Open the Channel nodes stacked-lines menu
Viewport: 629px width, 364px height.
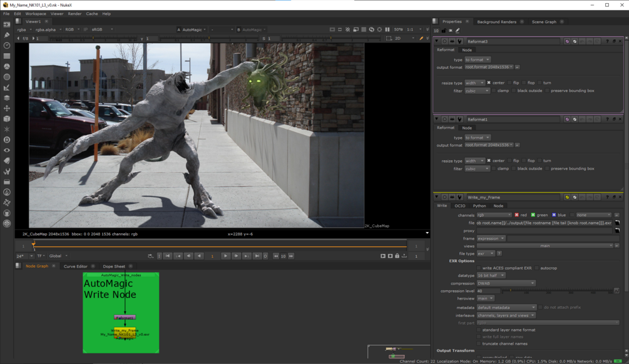click(x=7, y=56)
